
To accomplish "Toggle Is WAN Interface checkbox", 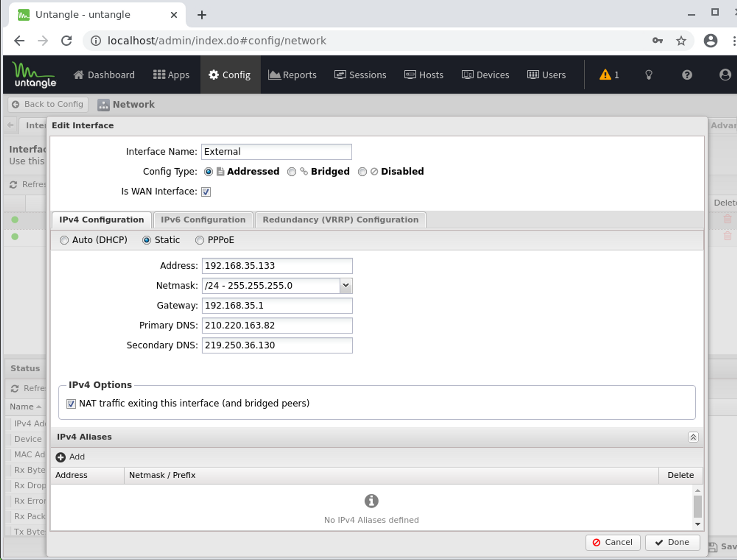I will tap(206, 192).
